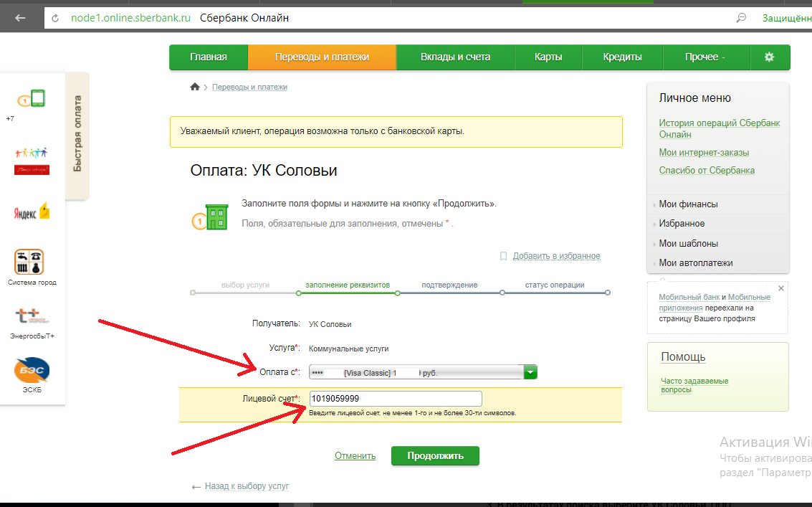The width and height of the screenshot is (812, 507).
Task: Click the address bar search magnifier icon
Action: tap(741, 18)
